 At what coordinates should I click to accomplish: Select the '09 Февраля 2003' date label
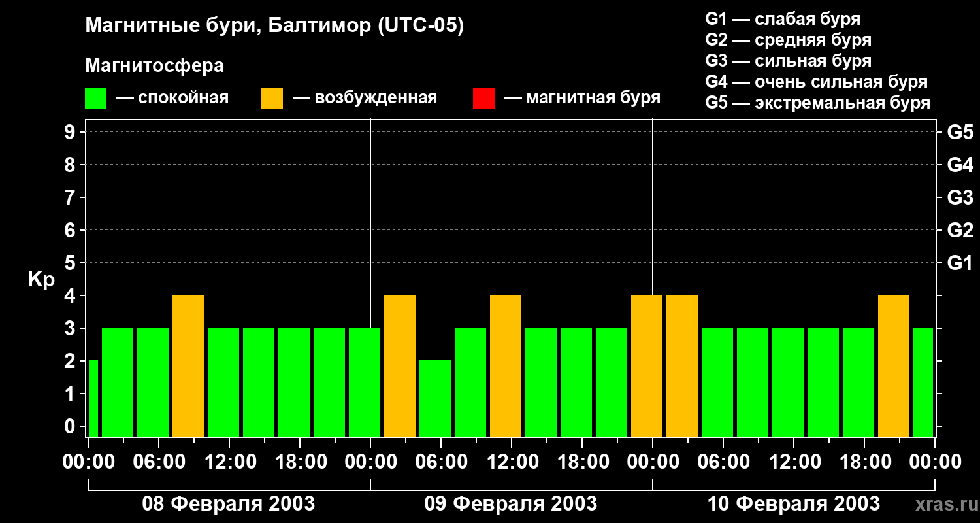click(x=511, y=504)
